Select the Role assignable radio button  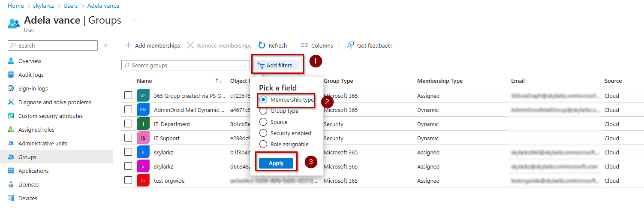pyautogui.click(x=263, y=144)
